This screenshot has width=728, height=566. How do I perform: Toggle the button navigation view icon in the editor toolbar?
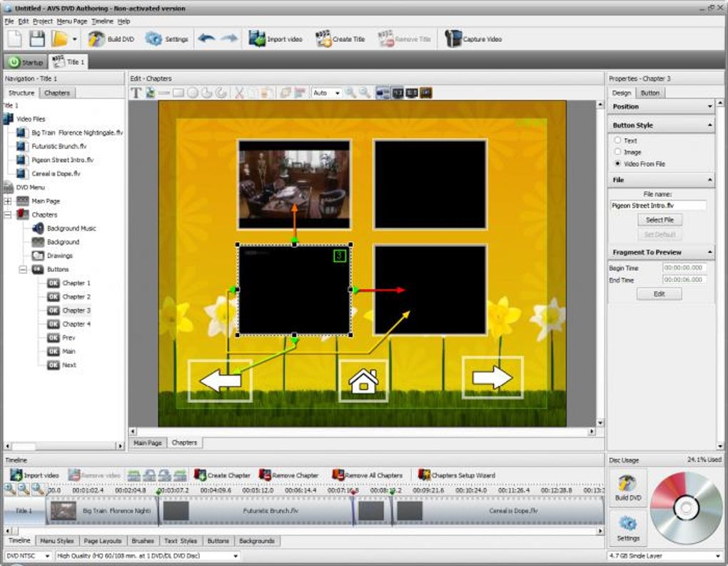click(x=383, y=93)
